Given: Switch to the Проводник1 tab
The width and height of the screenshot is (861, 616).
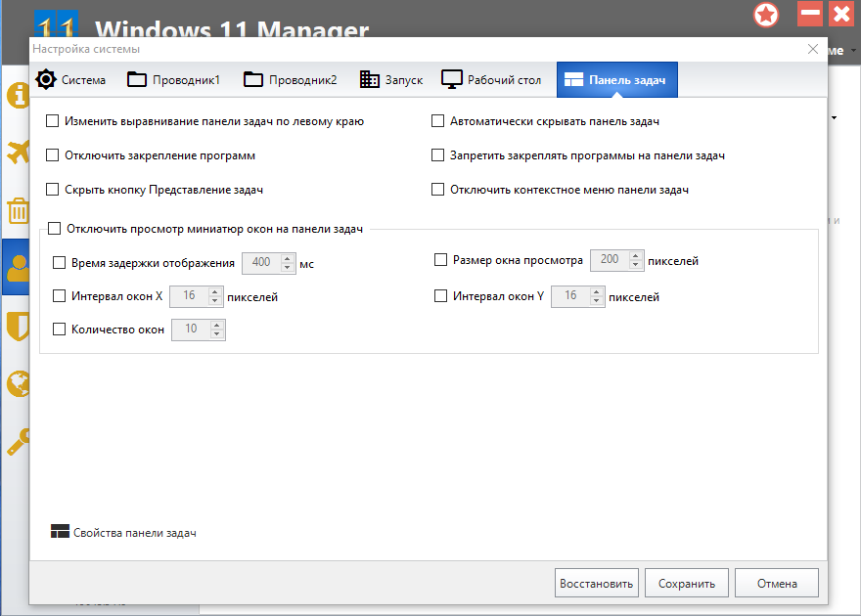Looking at the screenshot, I should [x=173, y=80].
